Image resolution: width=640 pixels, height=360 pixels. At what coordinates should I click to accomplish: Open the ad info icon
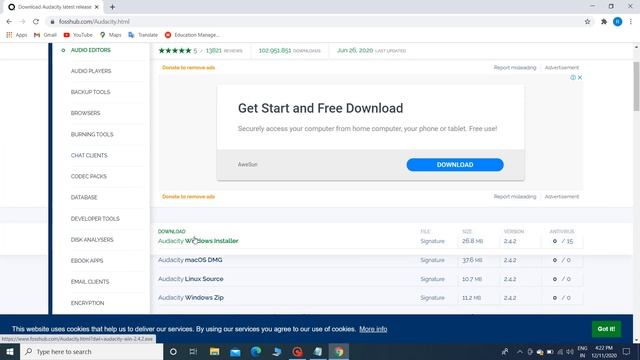tap(573, 78)
